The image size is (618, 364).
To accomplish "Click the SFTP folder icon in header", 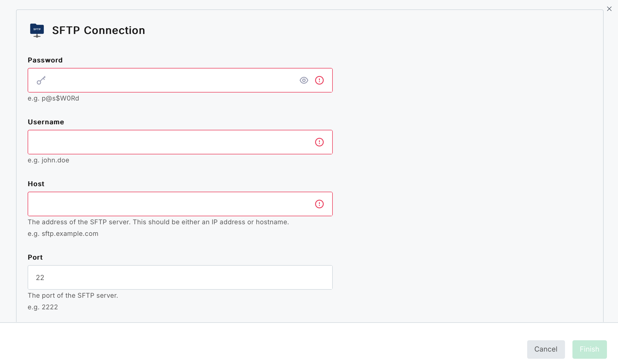I will 37,30.
